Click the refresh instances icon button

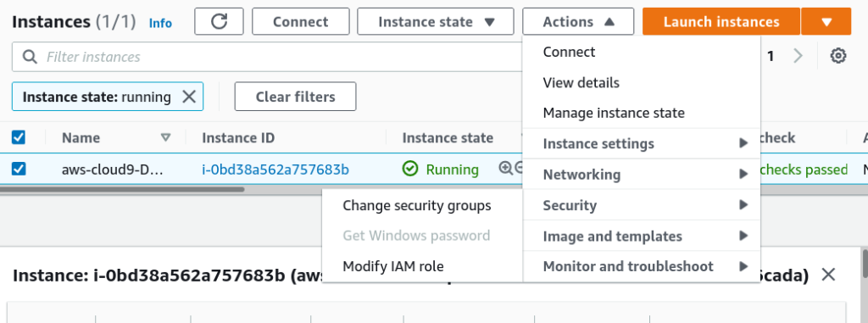click(x=220, y=21)
